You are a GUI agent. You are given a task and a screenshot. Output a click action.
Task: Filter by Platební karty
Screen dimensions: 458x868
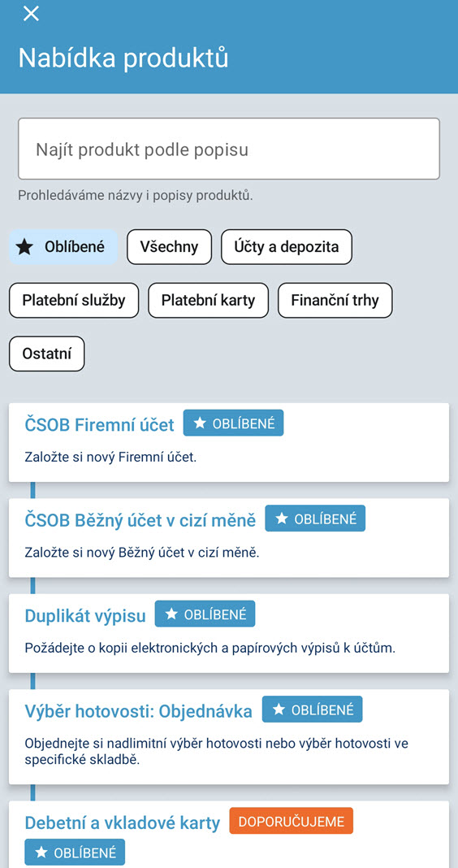coord(208,301)
